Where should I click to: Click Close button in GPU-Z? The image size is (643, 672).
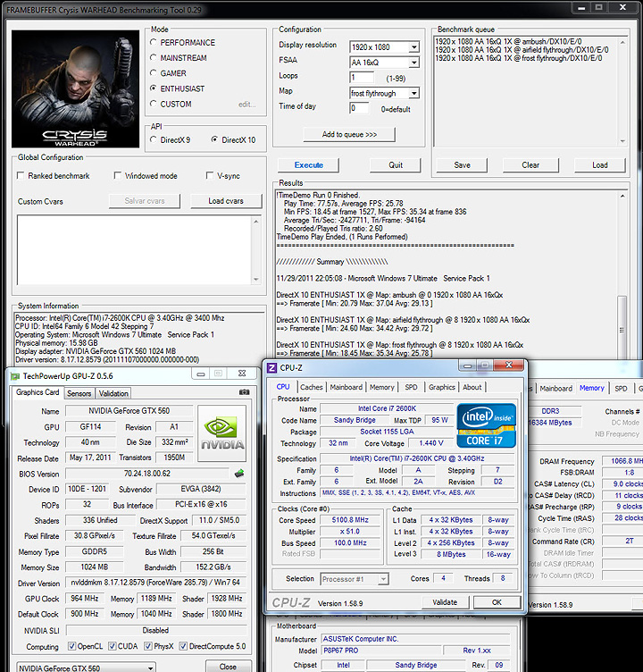pos(228,667)
